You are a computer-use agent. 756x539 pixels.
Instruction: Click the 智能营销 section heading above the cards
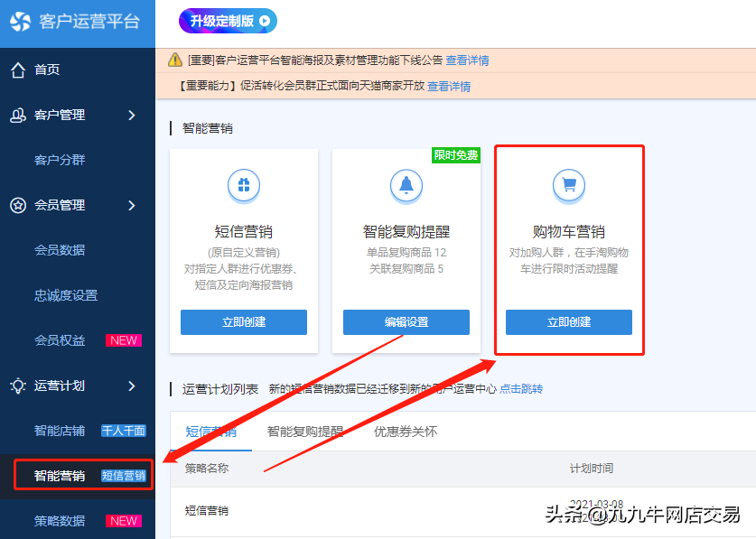coord(208,128)
